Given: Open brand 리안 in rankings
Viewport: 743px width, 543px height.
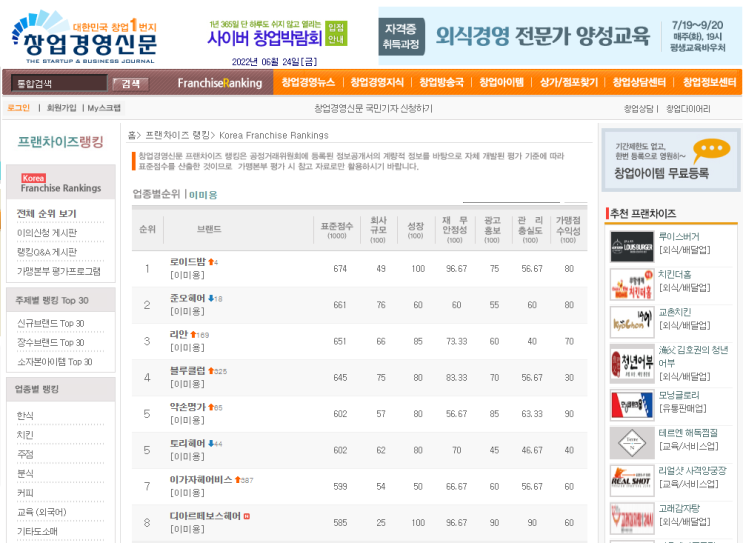Looking at the screenshot, I should (179, 335).
